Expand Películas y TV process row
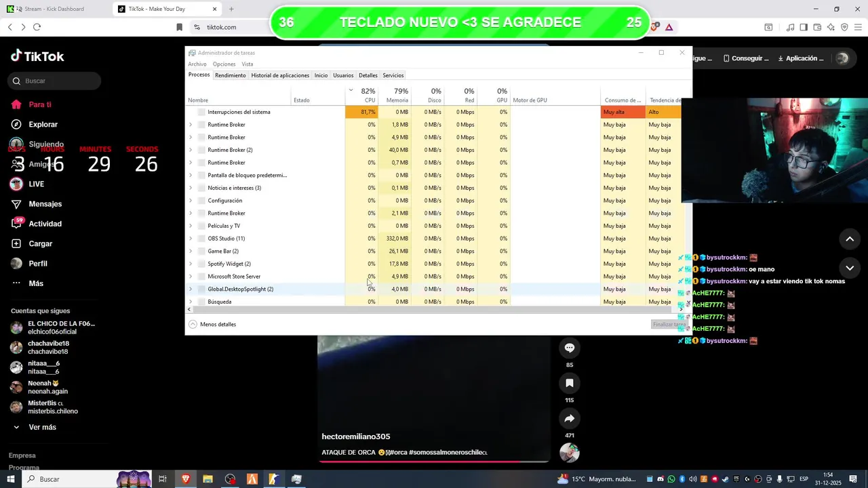 click(191, 226)
